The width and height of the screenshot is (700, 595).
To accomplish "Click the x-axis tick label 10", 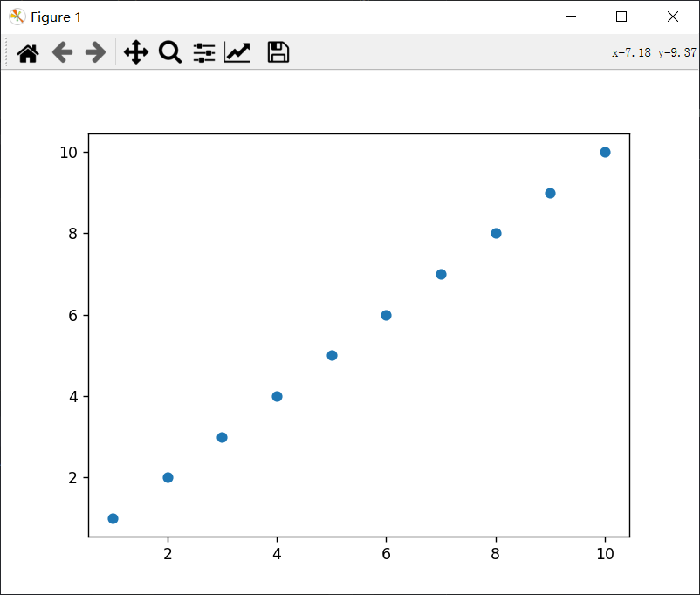I will click(x=606, y=554).
